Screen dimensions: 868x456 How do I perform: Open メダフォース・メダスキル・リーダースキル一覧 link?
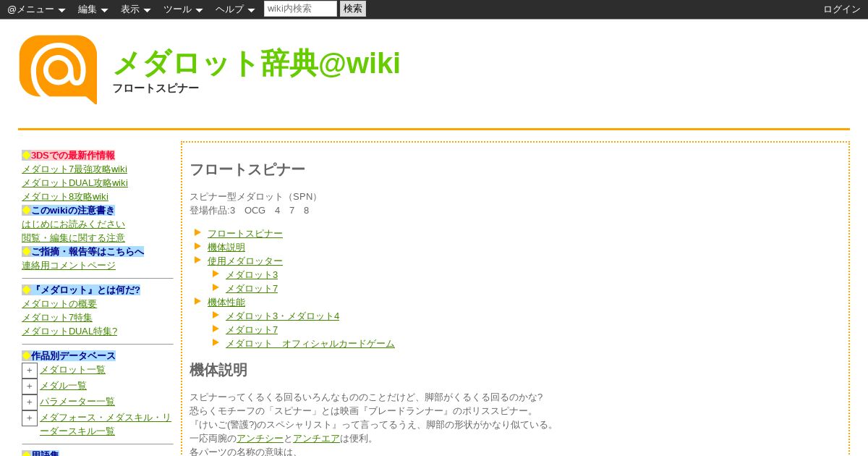pos(106,424)
